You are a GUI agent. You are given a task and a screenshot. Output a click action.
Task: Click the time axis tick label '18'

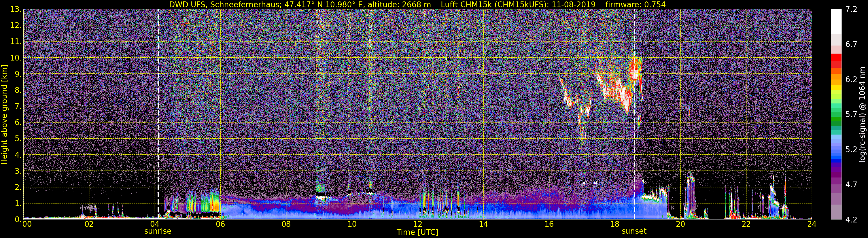point(614,224)
